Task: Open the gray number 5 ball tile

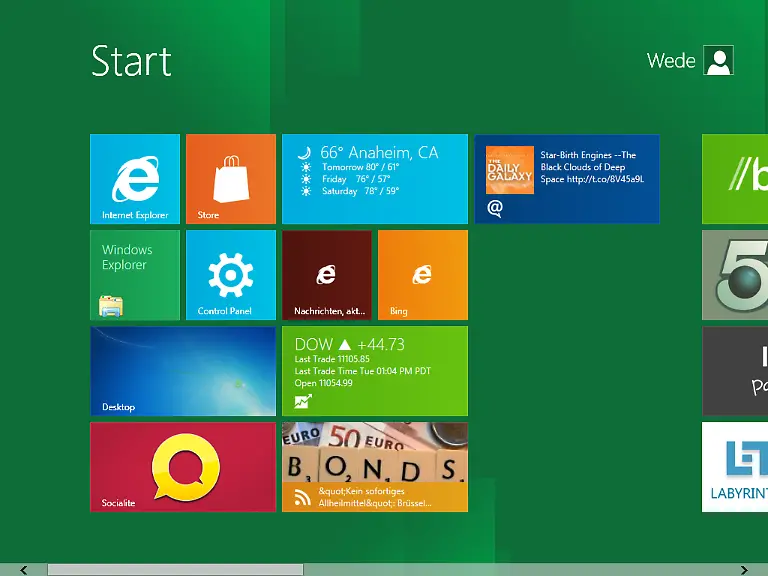Action: [735, 275]
